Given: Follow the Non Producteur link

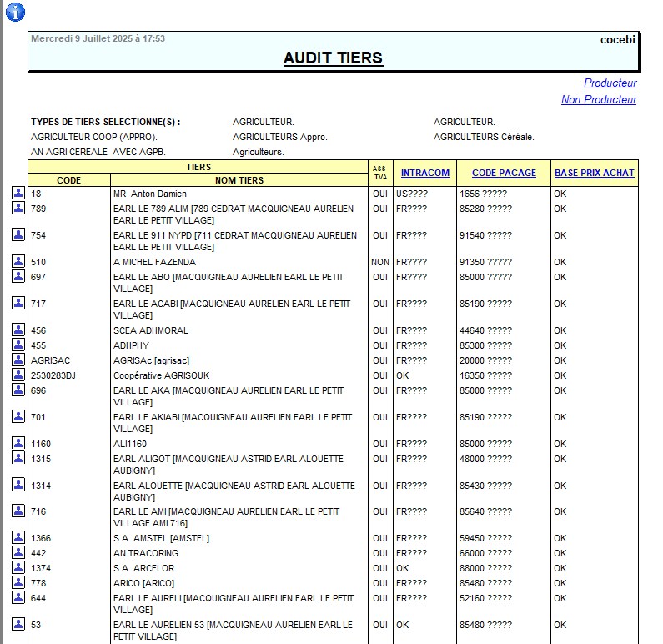Looking at the screenshot, I should tap(598, 100).
